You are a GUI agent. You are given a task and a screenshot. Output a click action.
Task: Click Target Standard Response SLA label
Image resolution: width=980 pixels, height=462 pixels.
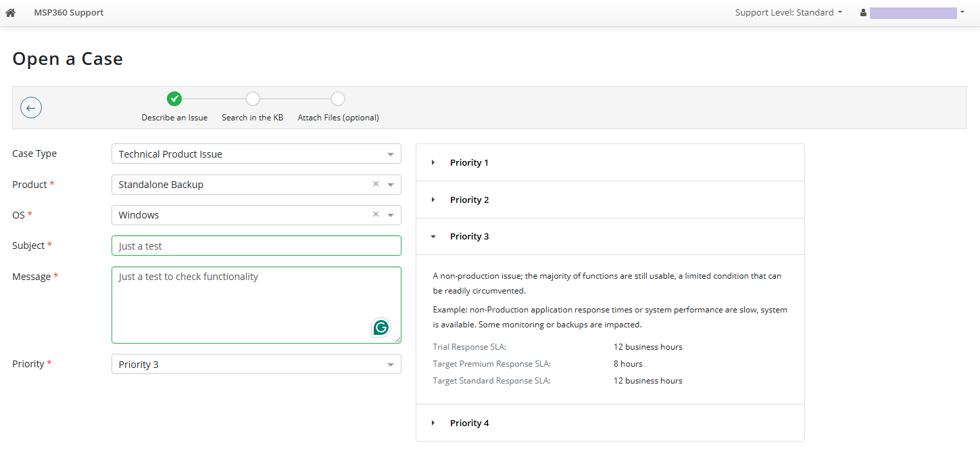pyautogui.click(x=491, y=381)
